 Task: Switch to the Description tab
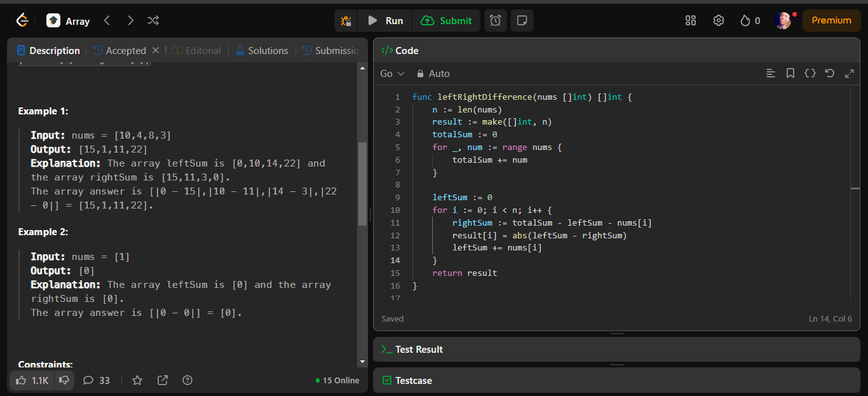coord(48,50)
